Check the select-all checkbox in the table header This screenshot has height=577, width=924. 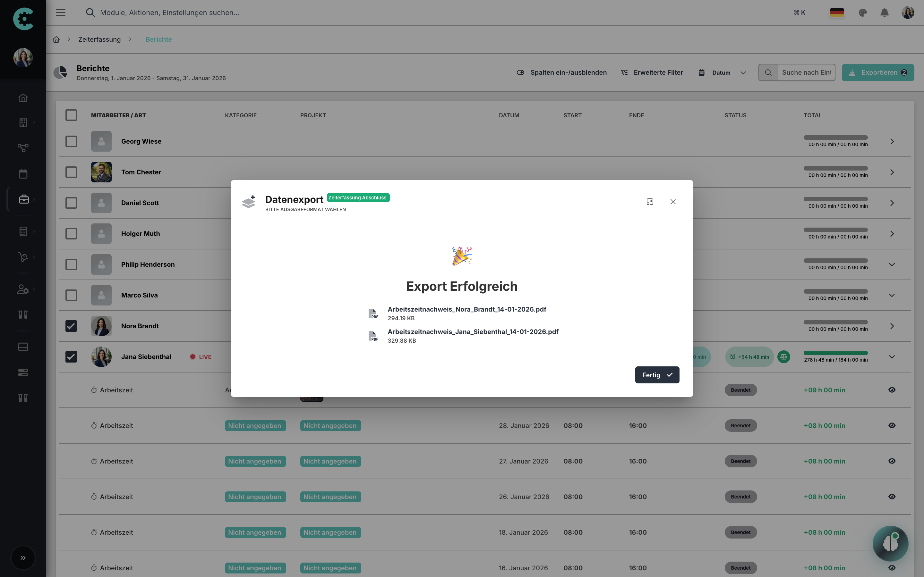(72, 115)
